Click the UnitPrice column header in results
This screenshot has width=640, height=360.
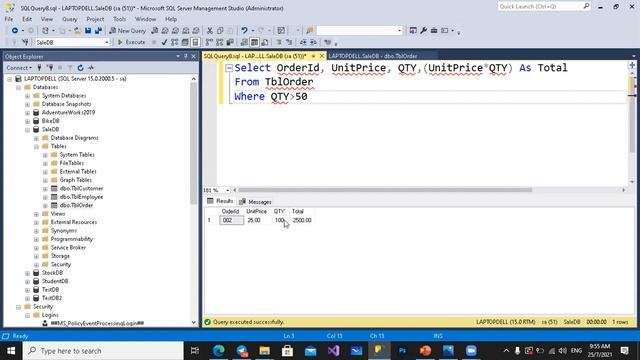(256, 211)
